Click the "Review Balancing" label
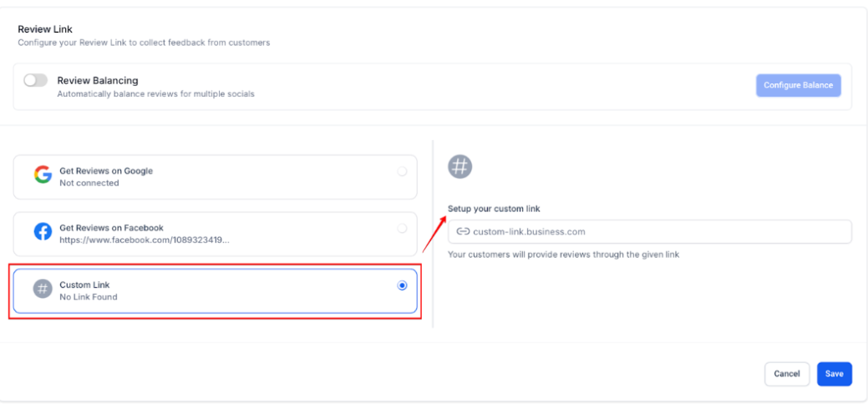Screen dimensions: 868x404 98,81
